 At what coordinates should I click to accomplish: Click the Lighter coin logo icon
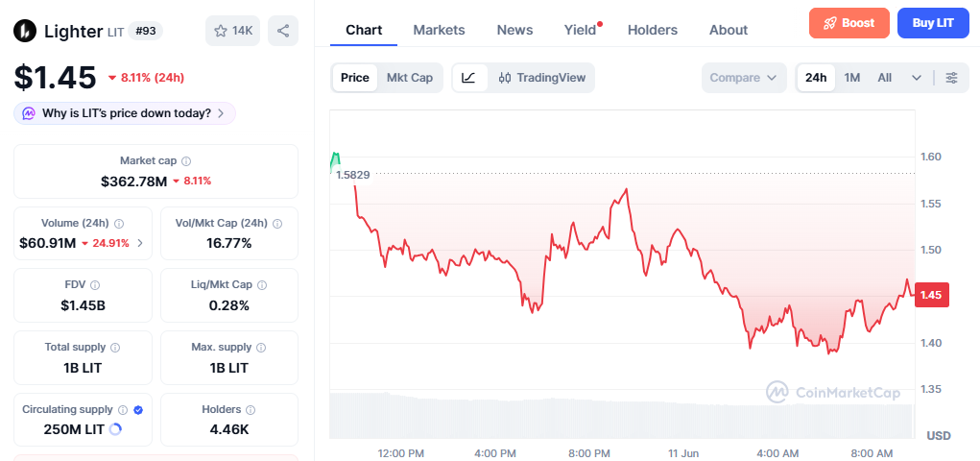(26, 31)
